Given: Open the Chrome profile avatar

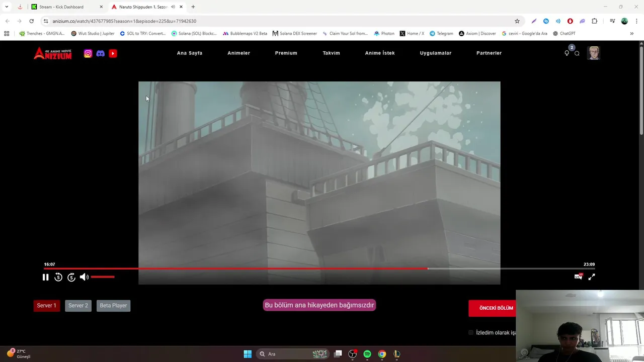Looking at the screenshot, I should [624, 21].
